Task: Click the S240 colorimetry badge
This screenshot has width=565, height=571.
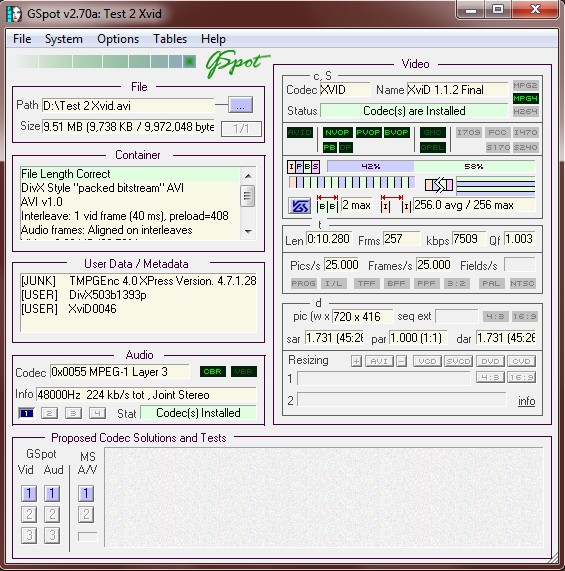Action: (x=525, y=147)
